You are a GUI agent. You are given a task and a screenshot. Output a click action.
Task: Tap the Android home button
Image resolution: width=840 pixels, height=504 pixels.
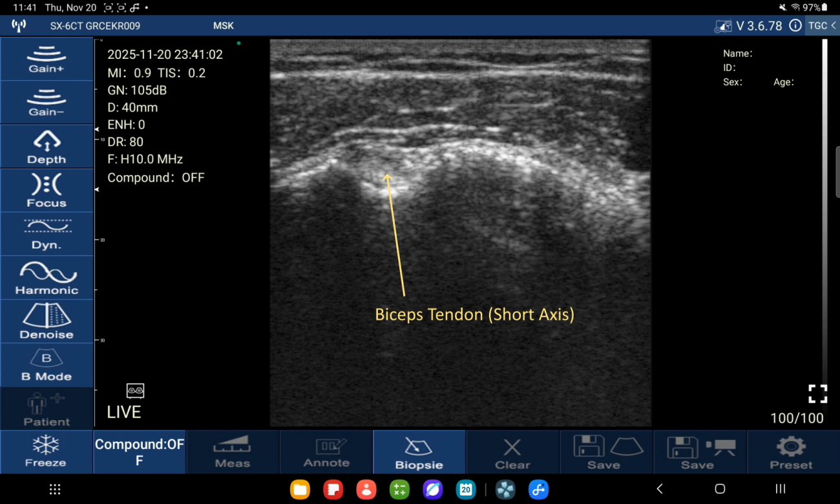pos(720,488)
